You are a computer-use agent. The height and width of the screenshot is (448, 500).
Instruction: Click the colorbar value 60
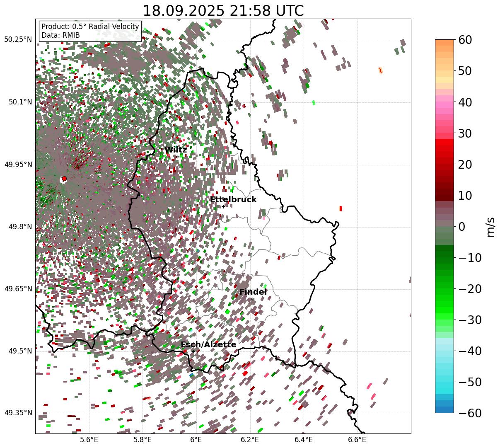click(464, 40)
